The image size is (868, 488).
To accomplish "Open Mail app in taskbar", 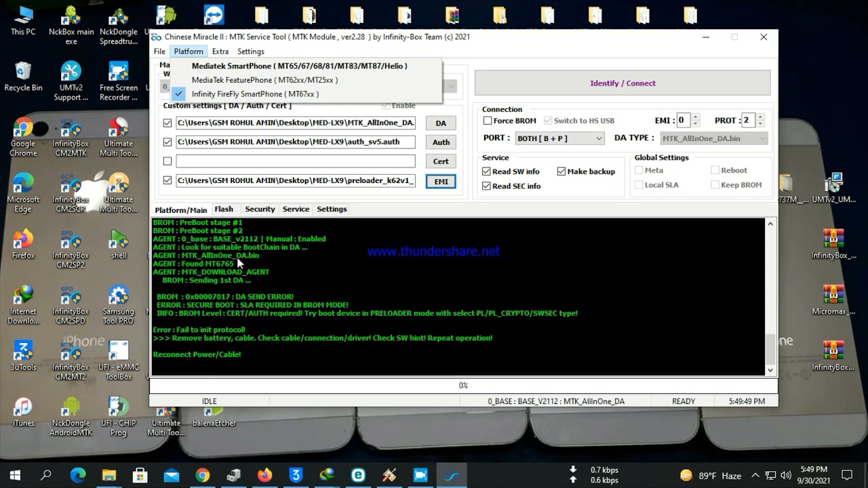I will (x=171, y=475).
